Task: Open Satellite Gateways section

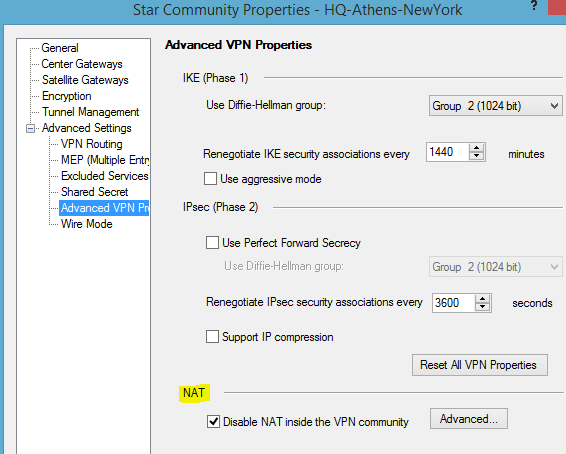Action: [85, 80]
